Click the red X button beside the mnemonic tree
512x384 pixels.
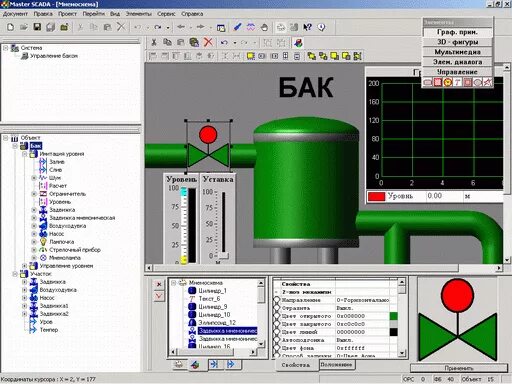pos(159,284)
